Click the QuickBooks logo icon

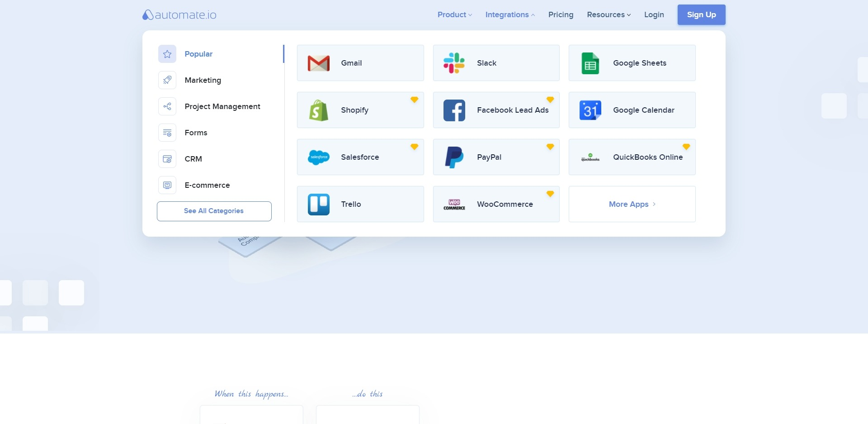pyautogui.click(x=590, y=157)
